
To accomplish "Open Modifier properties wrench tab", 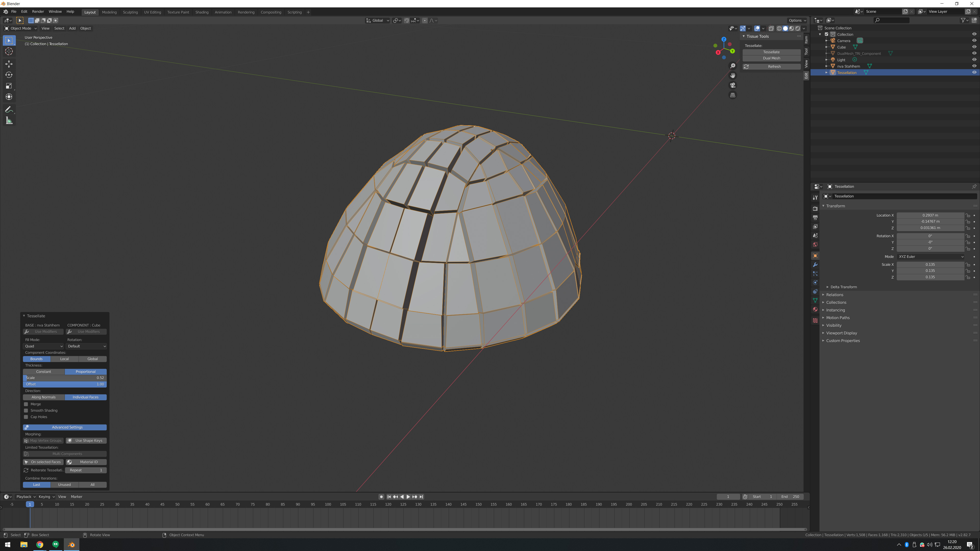I will (x=815, y=265).
